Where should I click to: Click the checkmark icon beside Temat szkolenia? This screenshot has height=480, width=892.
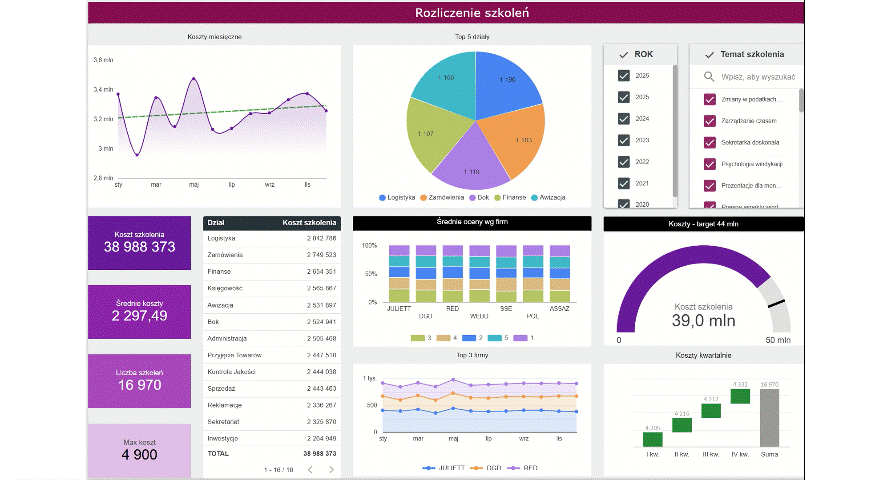(x=709, y=54)
